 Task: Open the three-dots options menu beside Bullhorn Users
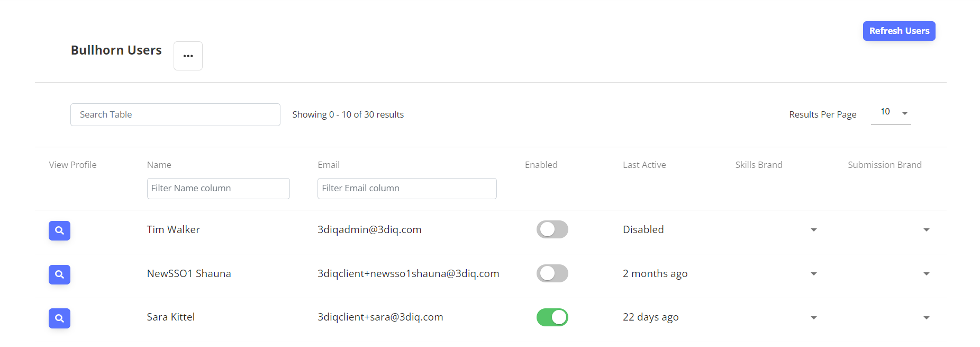point(188,56)
